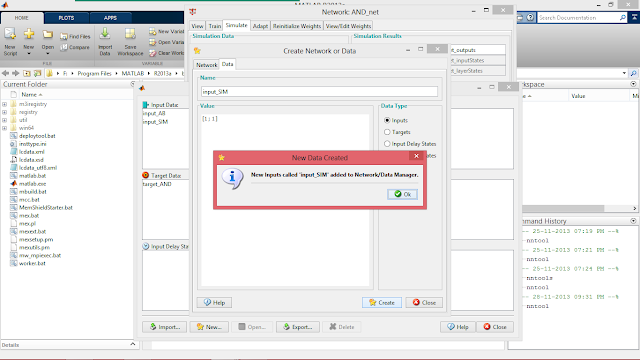Open the Reinitialize Weights tab
Image resolution: width=640 pixels, height=360 pixels.
click(x=297, y=26)
